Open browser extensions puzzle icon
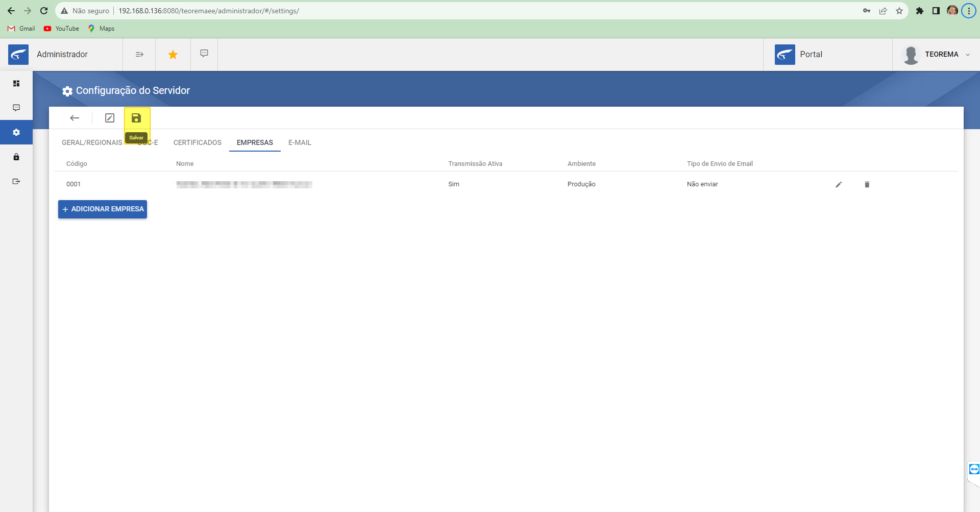The height and width of the screenshot is (512, 980). pos(920,11)
